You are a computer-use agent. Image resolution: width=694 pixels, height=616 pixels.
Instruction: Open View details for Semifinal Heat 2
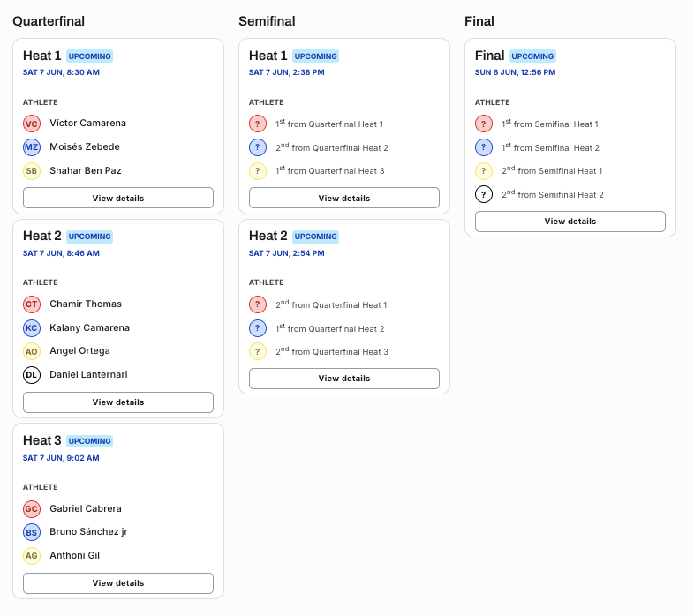pyautogui.click(x=344, y=379)
